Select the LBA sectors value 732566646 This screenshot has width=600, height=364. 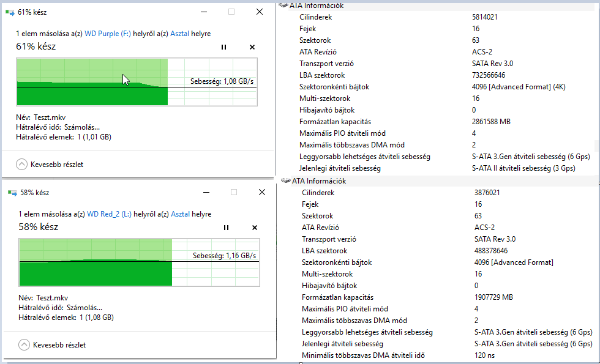489,75
